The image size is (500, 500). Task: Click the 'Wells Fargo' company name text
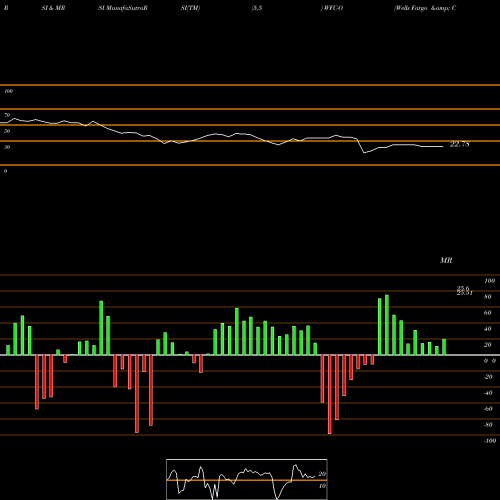click(x=411, y=8)
